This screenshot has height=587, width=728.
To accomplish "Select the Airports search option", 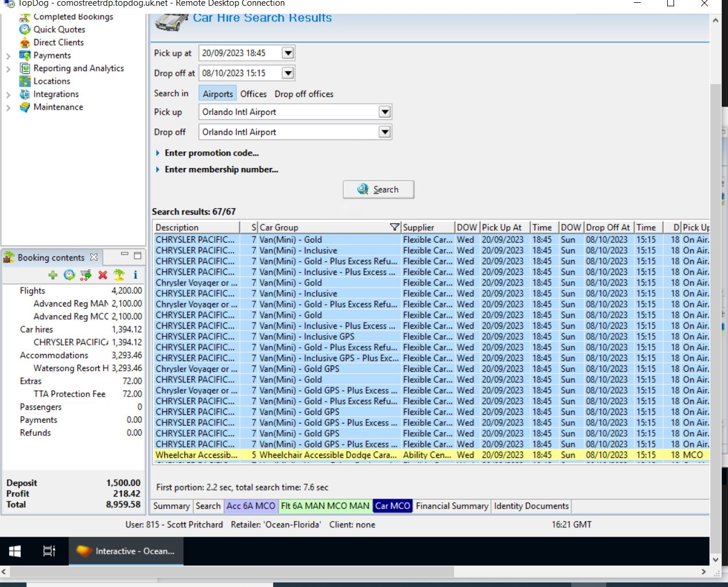I will click(218, 94).
